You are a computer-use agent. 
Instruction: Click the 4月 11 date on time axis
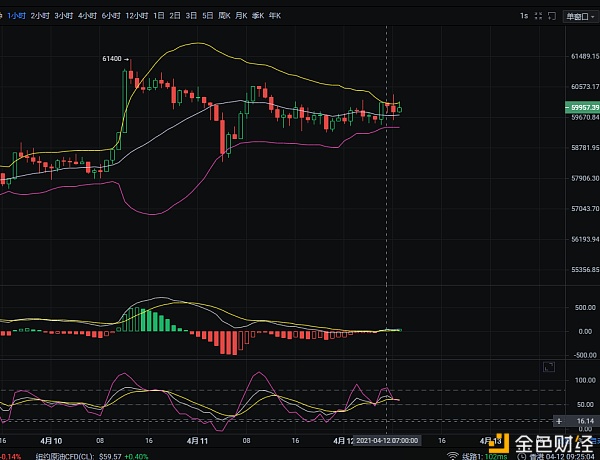[197, 441]
